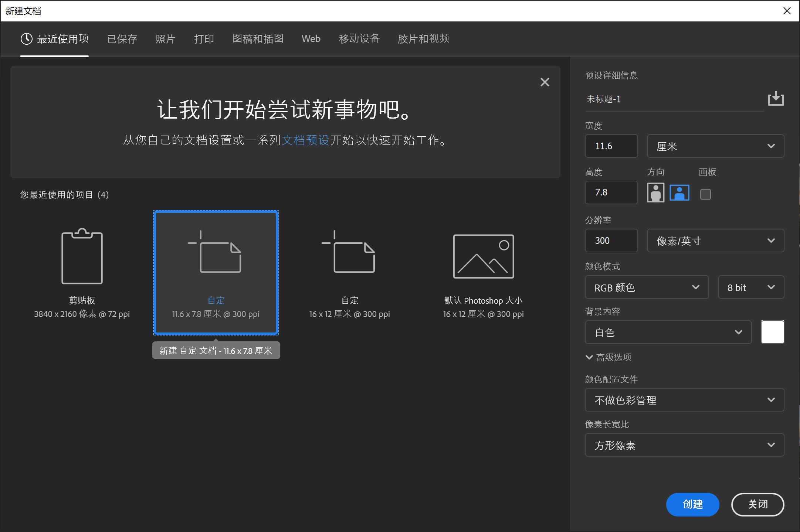
Task: Switch to the 打印 tab
Action: tap(204, 39)
